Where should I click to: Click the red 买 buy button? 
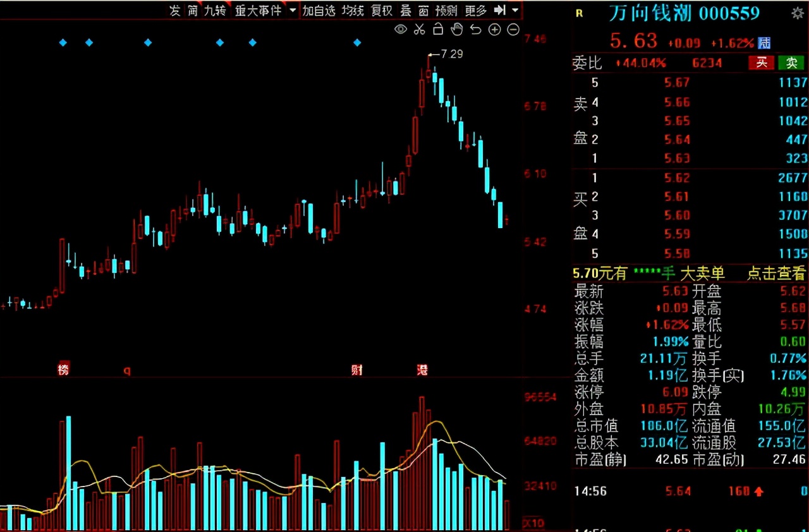point(761,63)
